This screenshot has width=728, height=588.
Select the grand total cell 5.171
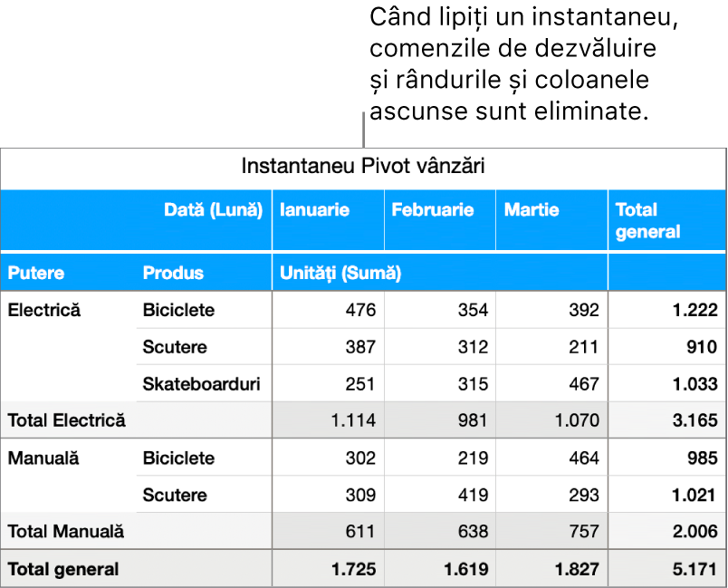694,570
